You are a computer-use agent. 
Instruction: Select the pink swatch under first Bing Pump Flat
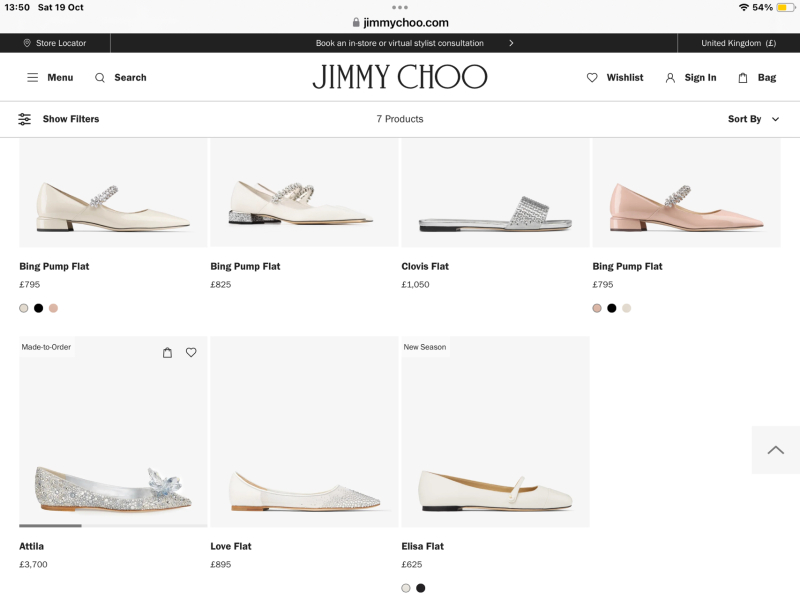coord(52,308)
